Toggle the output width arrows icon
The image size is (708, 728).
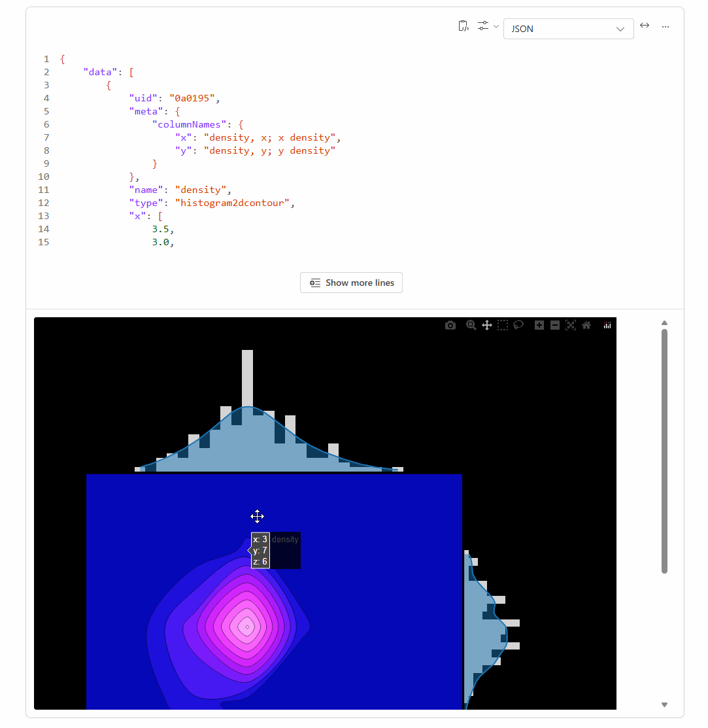645,26
